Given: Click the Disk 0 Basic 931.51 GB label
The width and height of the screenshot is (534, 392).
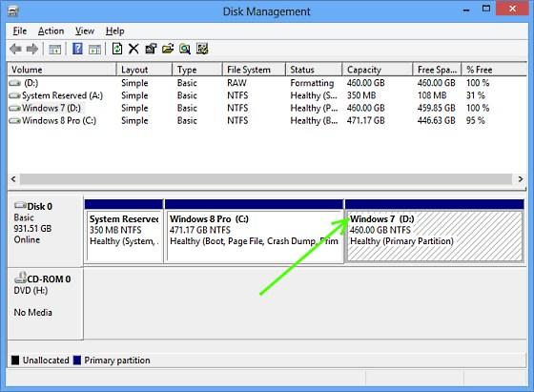Looking at the screenshot, I should click(46, 231).
